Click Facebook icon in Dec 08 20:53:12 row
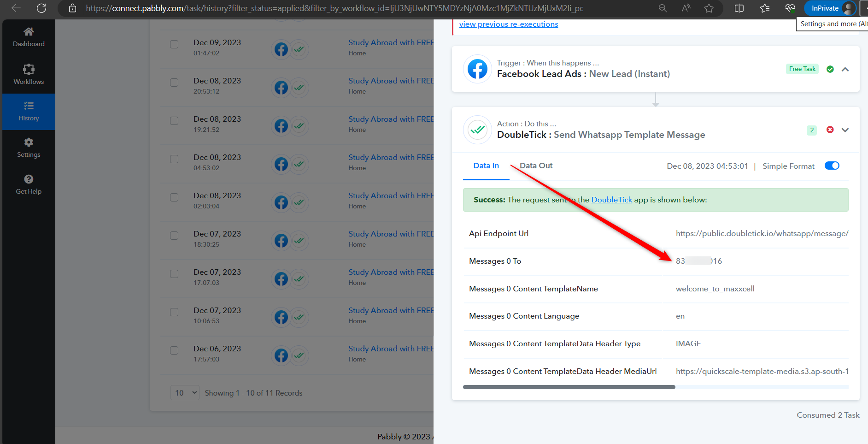 pos(281,88)
